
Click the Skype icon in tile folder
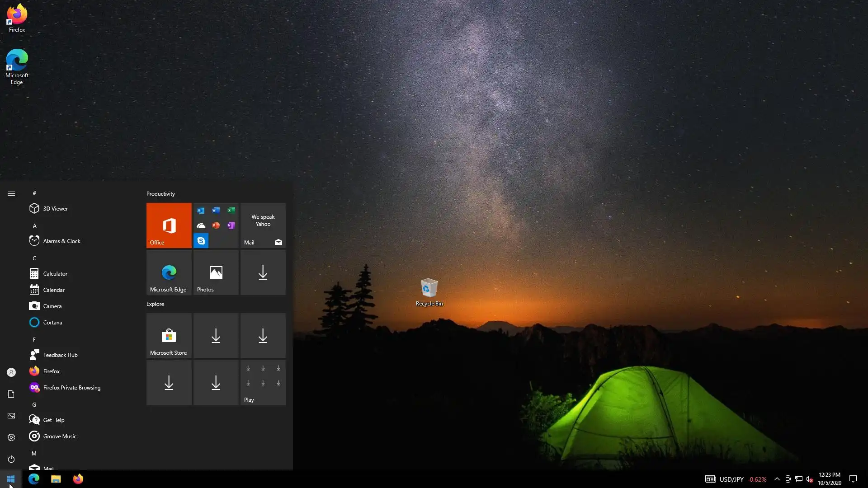pyautogui.click(x=201, y=241)
